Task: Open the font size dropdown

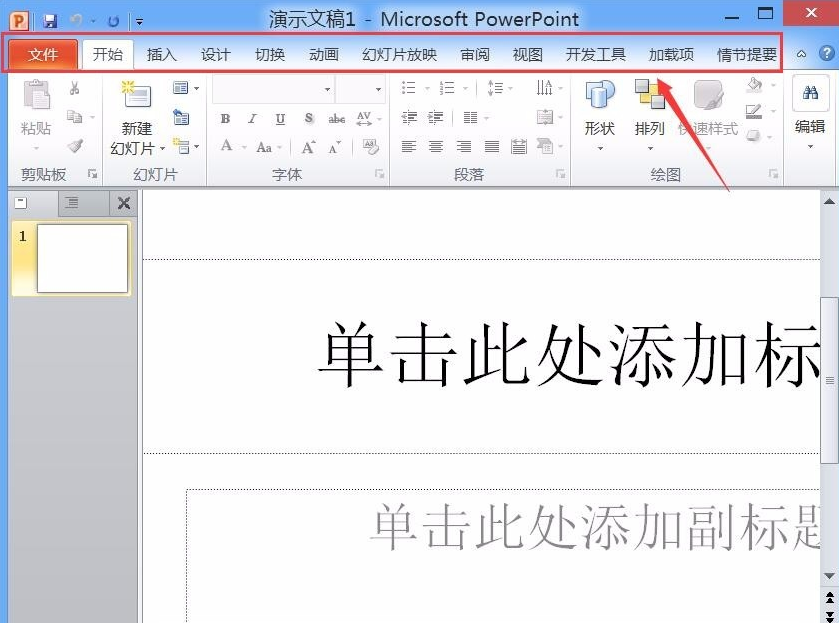Action: point(378,90)
